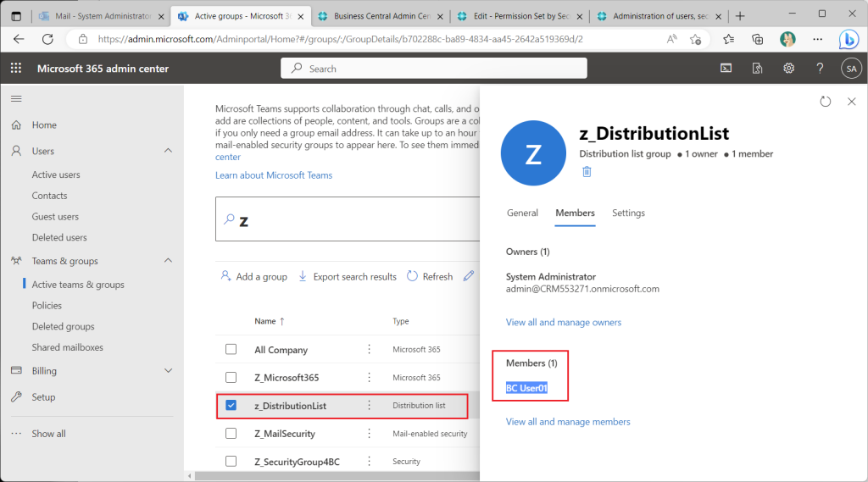Open more actions for All Company row

[370, 349]
